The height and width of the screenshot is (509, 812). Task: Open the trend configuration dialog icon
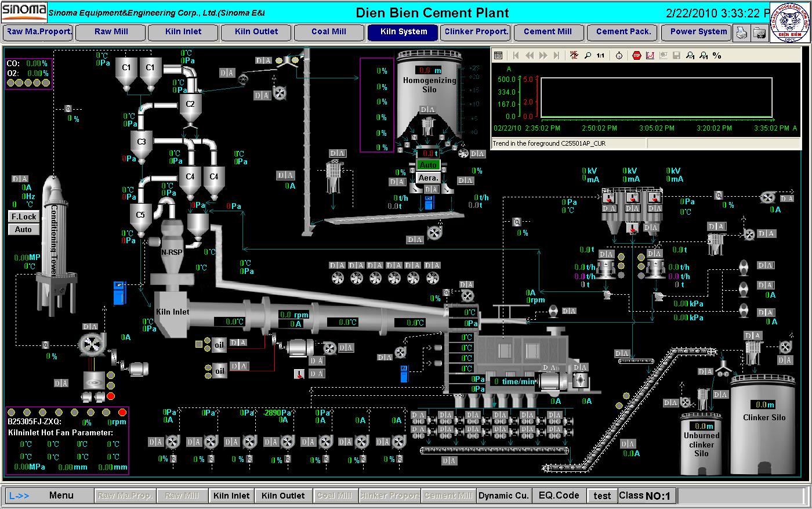point(498,55)
